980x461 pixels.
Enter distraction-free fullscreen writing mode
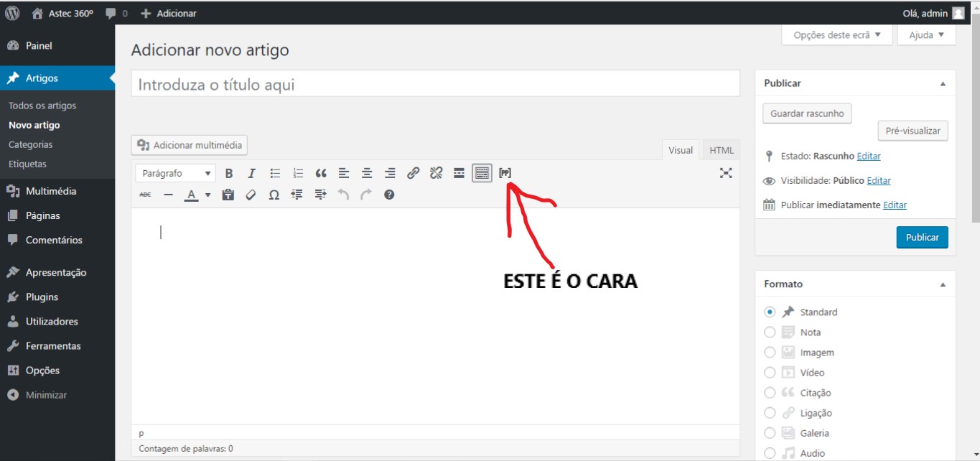(726, 173)
